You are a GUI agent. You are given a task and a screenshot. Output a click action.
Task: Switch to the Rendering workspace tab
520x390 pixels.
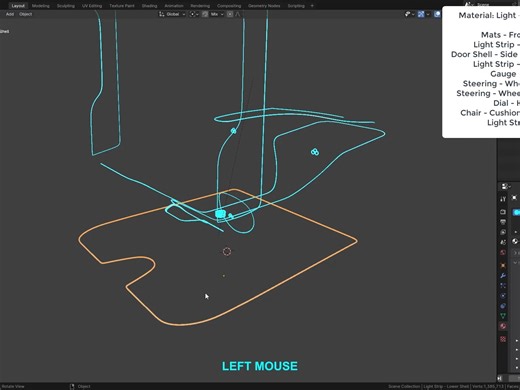pos(200,6)
